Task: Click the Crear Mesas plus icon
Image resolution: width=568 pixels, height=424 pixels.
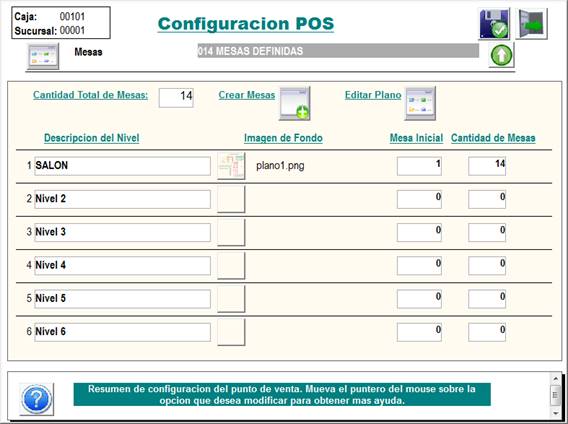Action: click(295, 104)
